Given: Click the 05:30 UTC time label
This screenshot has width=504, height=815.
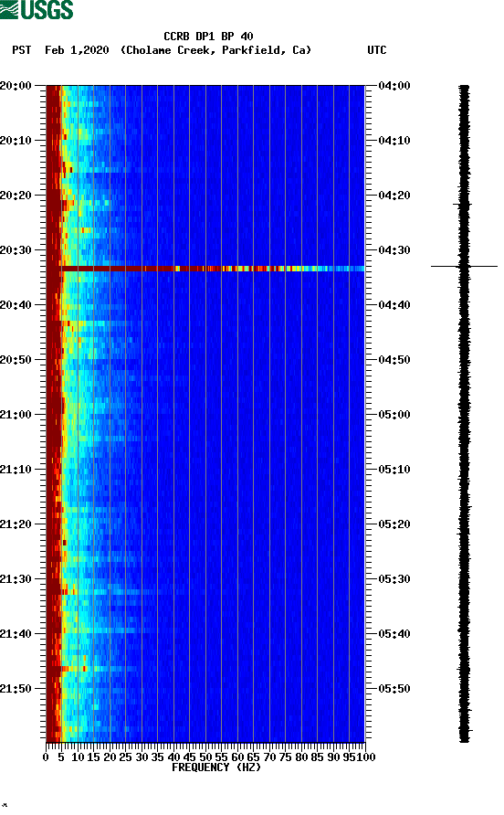Looking at the screenshot, I should (394, 579).
